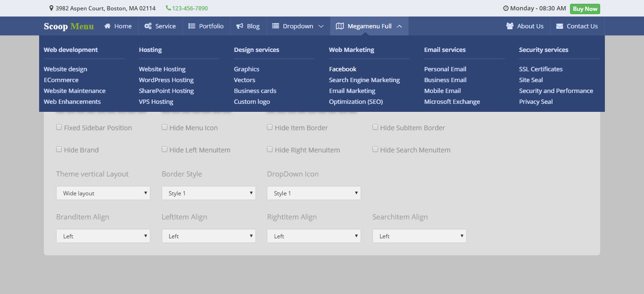Select Mobile Email link
This screenshot has height=294, width=644.
[x=443, y=91]
